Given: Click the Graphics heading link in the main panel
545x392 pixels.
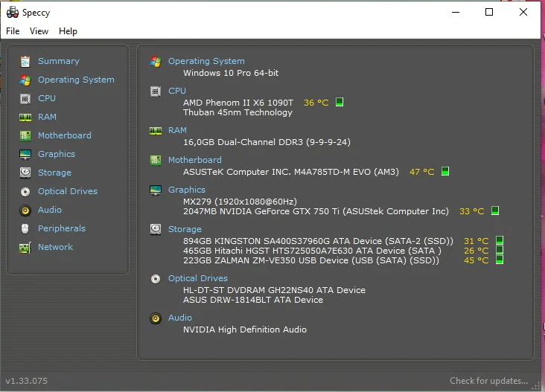Looking at the screenshot, I should pyautogui.click(x=187, y=190).
